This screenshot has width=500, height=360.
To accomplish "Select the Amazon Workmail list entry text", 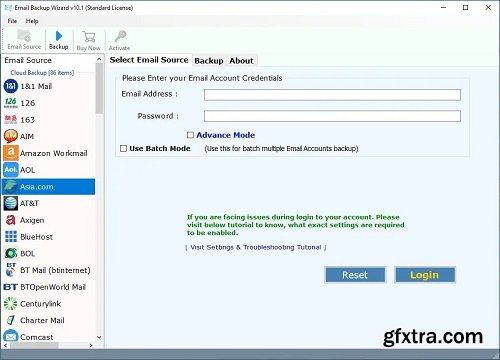I will point(54,153).
